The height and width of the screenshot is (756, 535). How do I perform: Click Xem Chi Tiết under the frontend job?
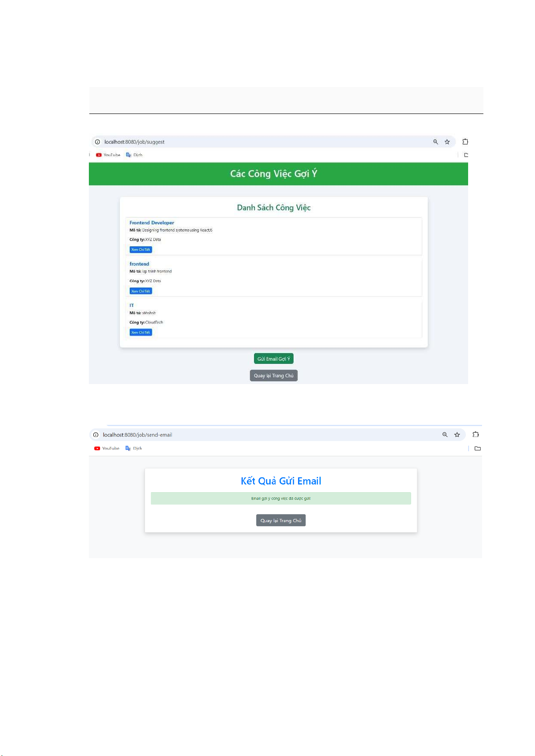(x=141, y=291)
